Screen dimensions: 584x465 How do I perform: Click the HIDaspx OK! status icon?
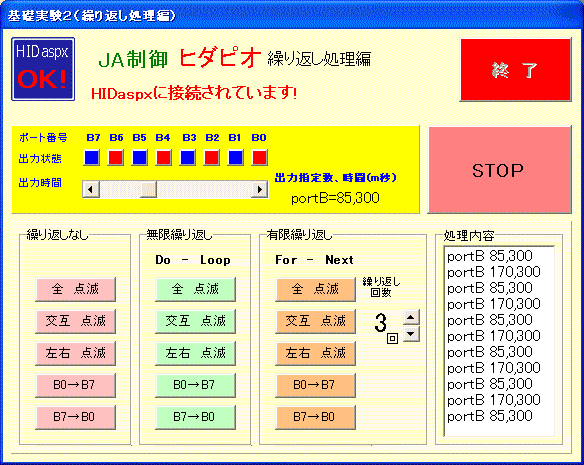click(x=43, y=69)
